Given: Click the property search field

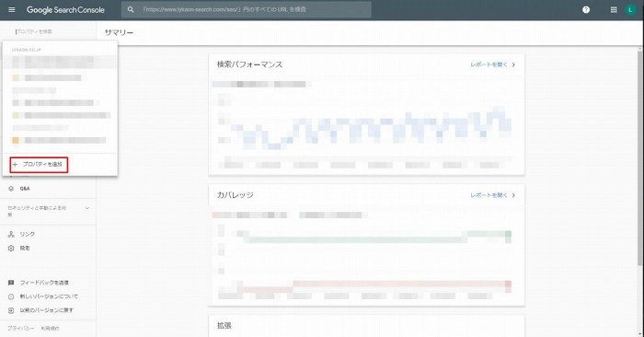Looking at the screenshot, I should tap(49, 31).
